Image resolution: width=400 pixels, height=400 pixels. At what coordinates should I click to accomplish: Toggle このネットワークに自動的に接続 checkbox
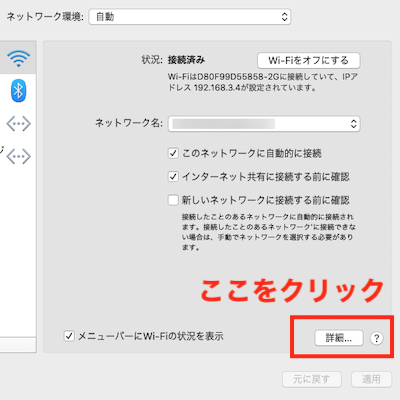(173, 153)
